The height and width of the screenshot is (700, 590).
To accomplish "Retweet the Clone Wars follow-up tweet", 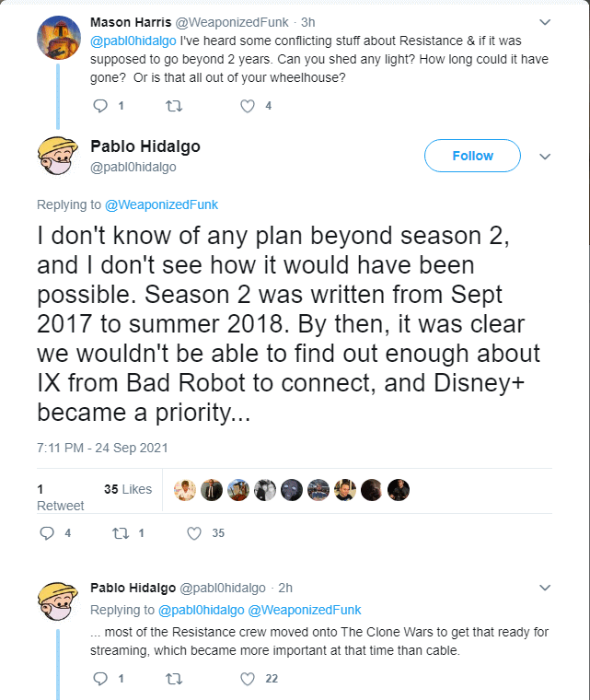I will click(172, 679).
